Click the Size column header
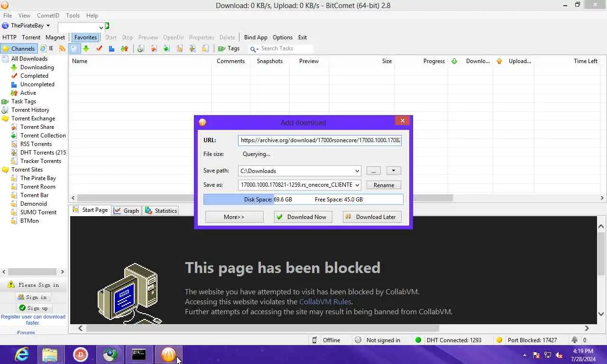607x364 pixels. [387, 61]
